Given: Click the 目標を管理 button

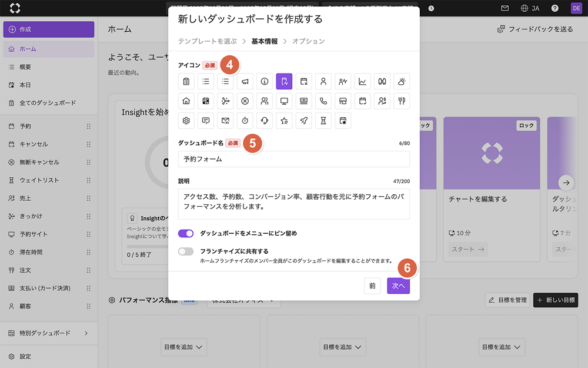Looking at the screenshot, I should [507, 300].
